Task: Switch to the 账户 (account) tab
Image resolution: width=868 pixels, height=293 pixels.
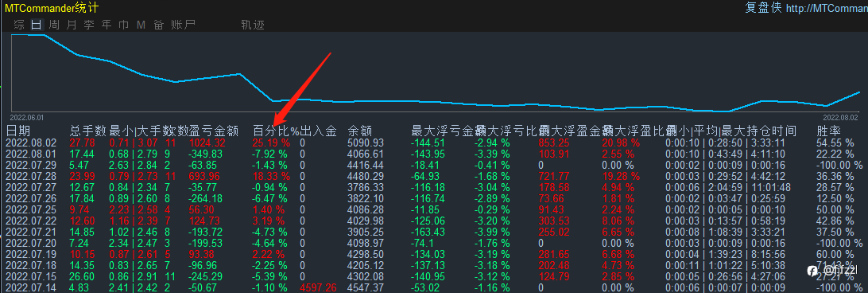Action: (184, 25)
